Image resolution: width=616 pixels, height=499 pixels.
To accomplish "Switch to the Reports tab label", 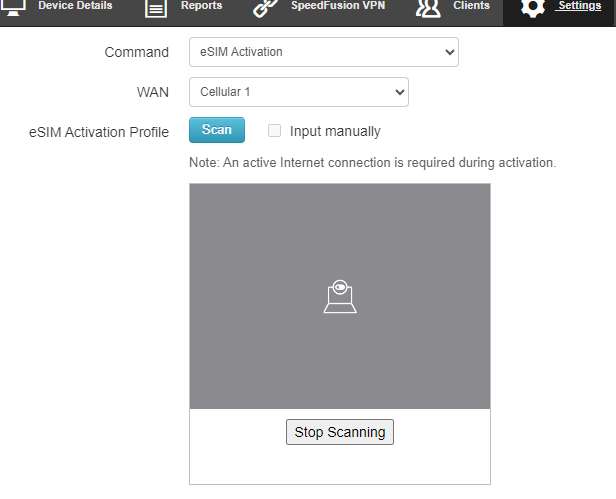I will click(201, 6).
